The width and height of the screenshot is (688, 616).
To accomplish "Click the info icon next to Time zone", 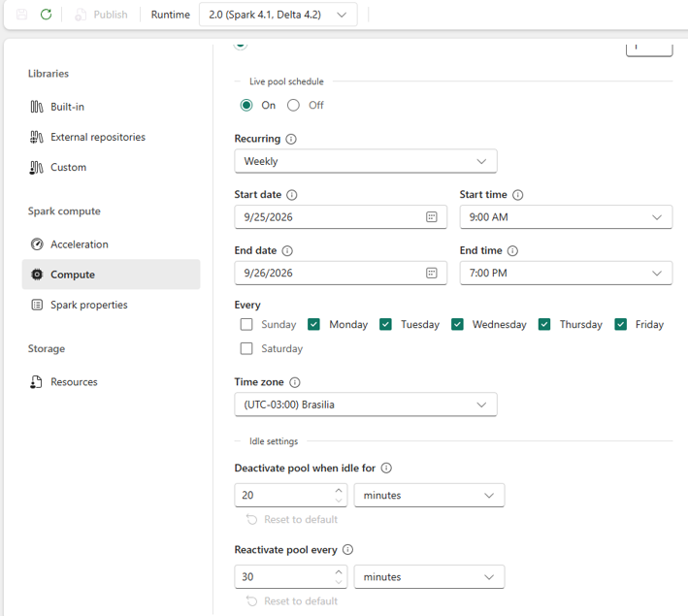I will coord(295,382).
